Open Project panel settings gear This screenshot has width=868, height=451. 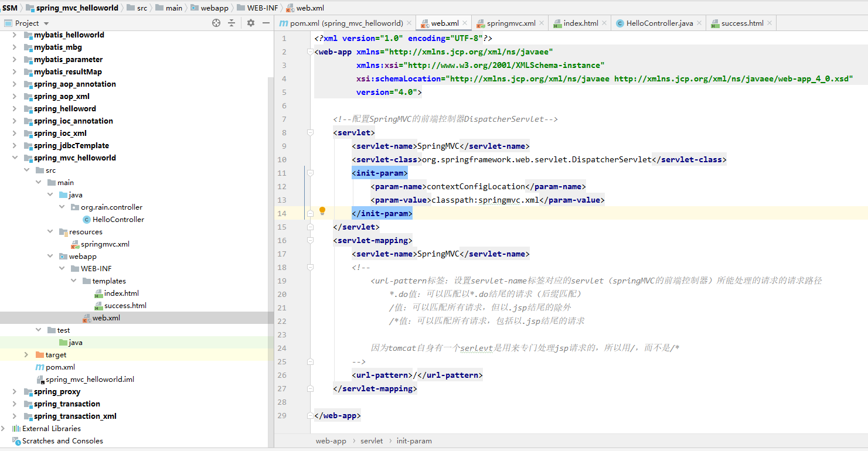[x=251, y=23]
